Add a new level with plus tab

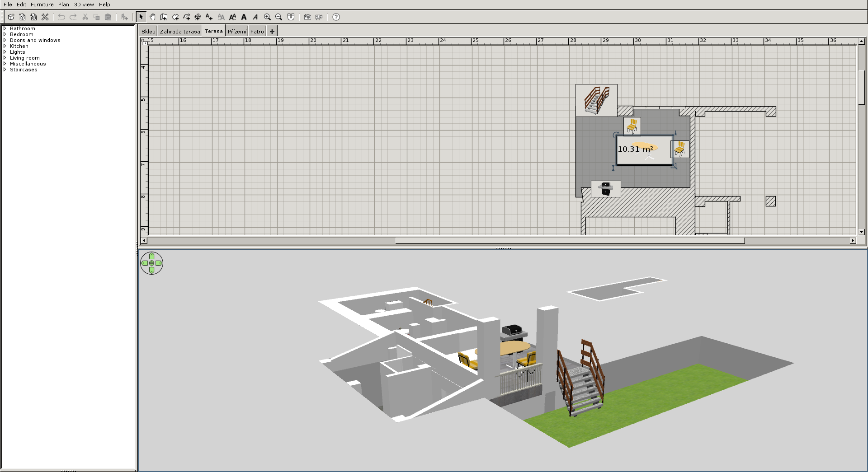coord(272,32)
